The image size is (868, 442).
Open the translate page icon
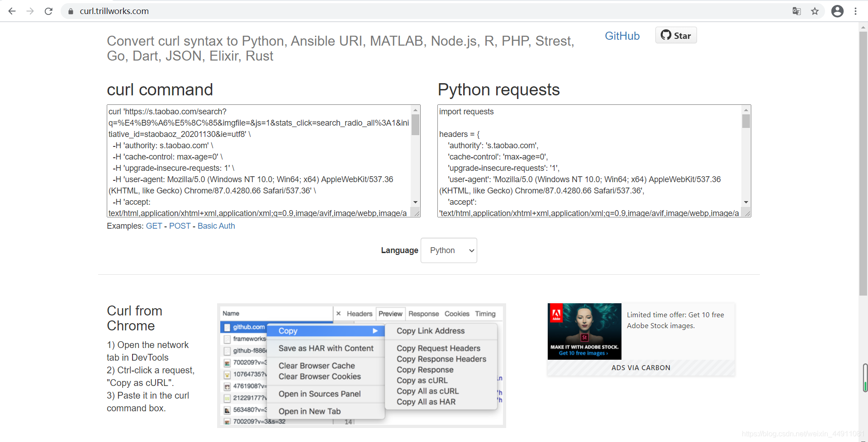797,11
